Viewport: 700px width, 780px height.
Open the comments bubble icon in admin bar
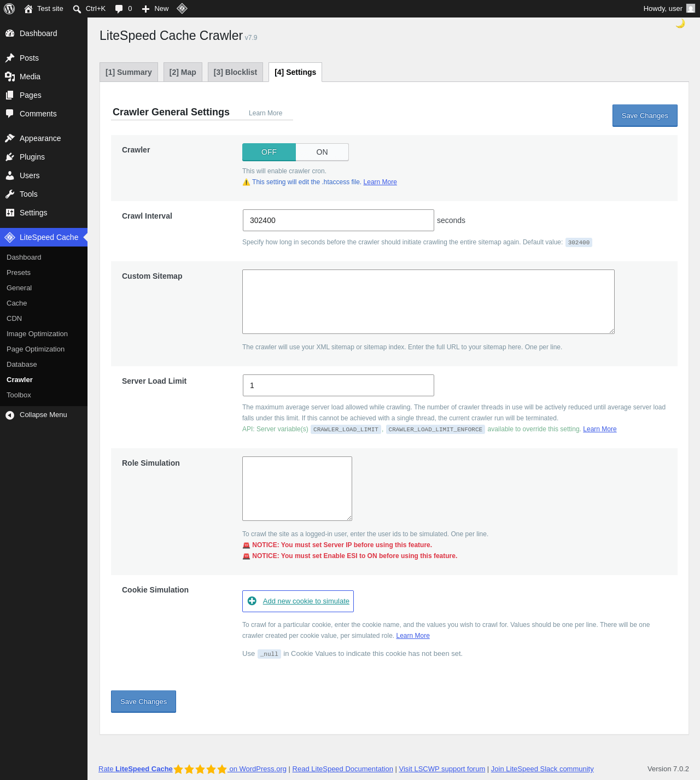119,9
